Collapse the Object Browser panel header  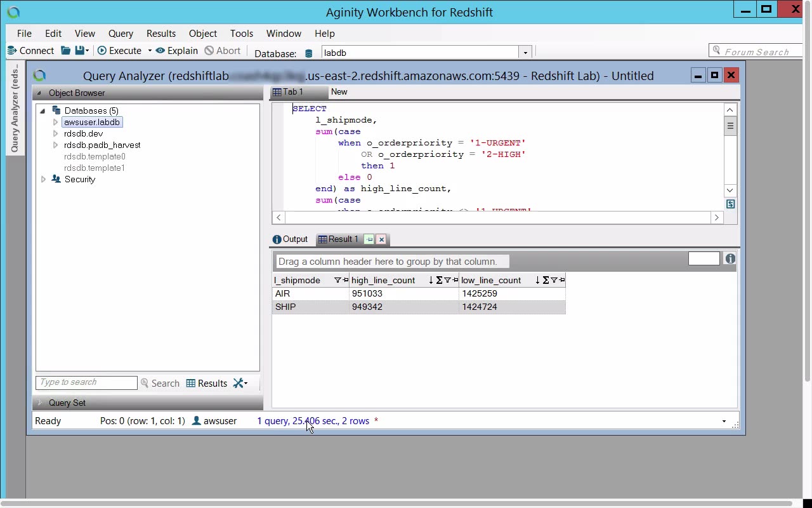(39, 93)
